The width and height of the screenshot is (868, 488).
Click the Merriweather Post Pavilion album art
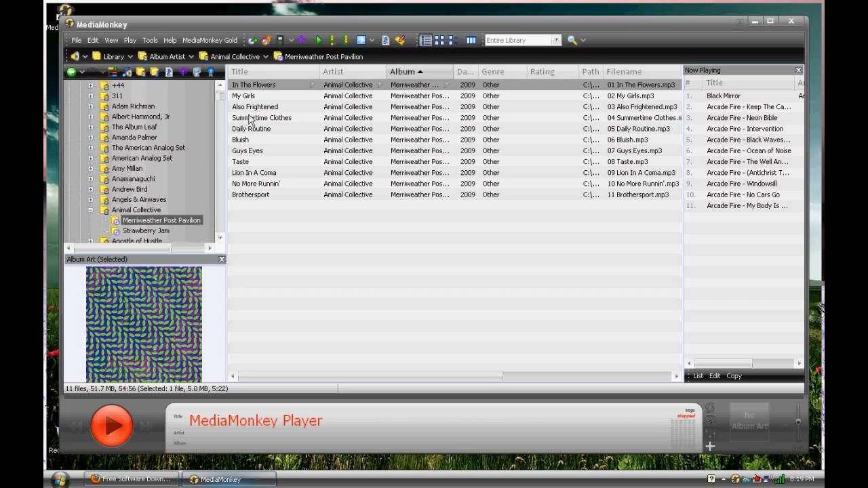tap(144, 324)
